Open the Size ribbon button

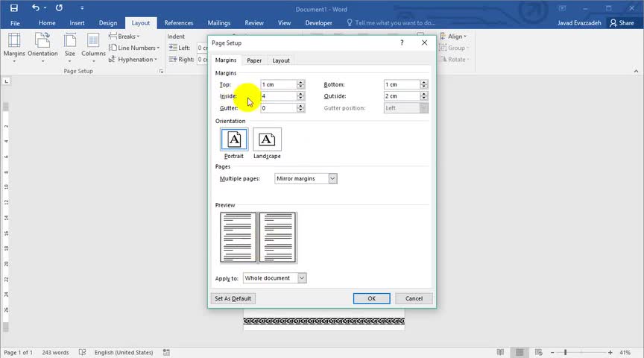(70, 48)
